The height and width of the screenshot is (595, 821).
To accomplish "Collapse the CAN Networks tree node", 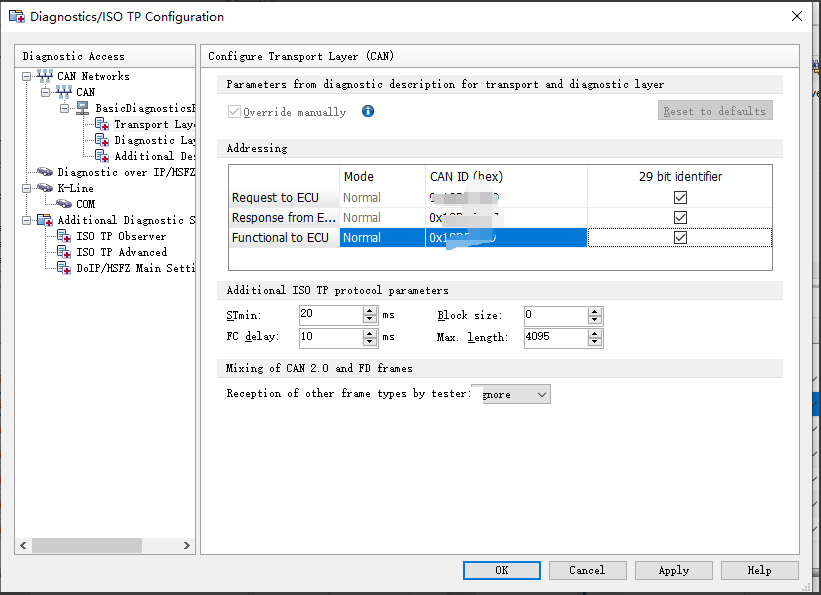I will tap(26, 76).
